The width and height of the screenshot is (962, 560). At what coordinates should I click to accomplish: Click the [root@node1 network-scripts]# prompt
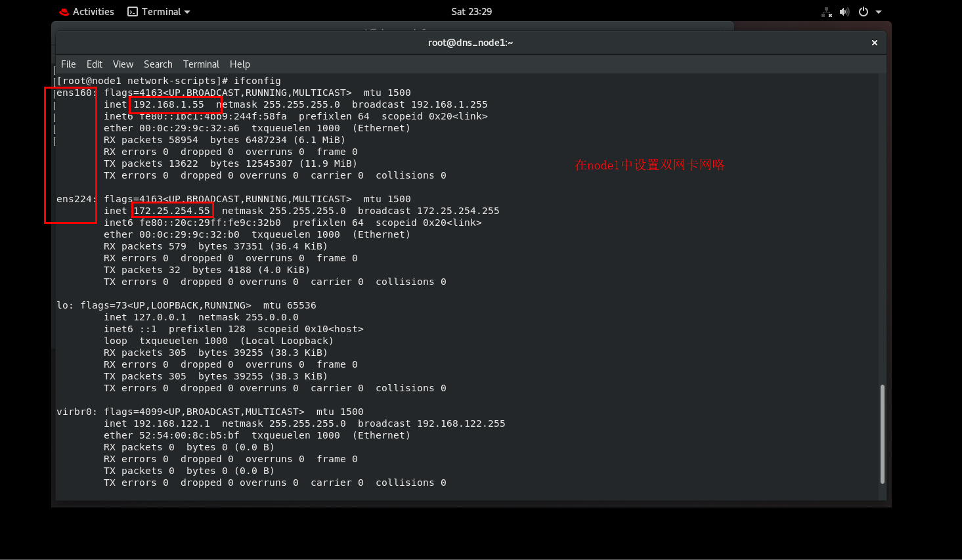(142, 81)
